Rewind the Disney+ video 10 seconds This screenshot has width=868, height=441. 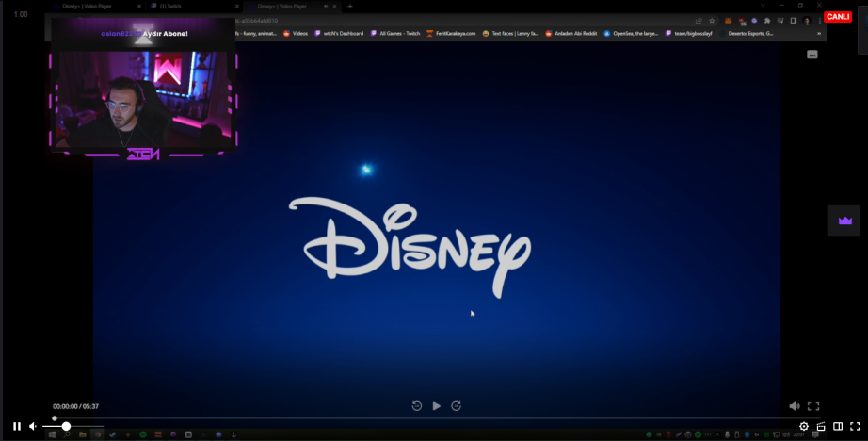[x=417, y=406]
